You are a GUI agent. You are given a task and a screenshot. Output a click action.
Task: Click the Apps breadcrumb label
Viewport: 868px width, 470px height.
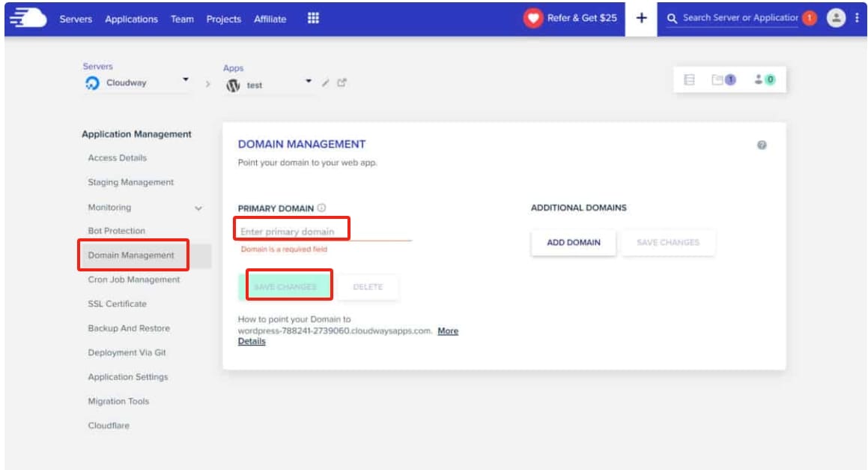[233, 68]
